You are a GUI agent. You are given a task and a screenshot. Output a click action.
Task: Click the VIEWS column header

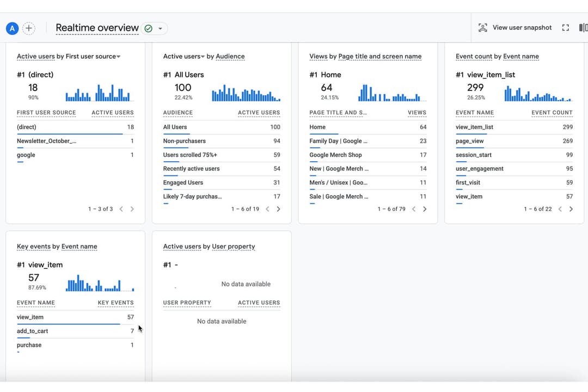(417, 113)
